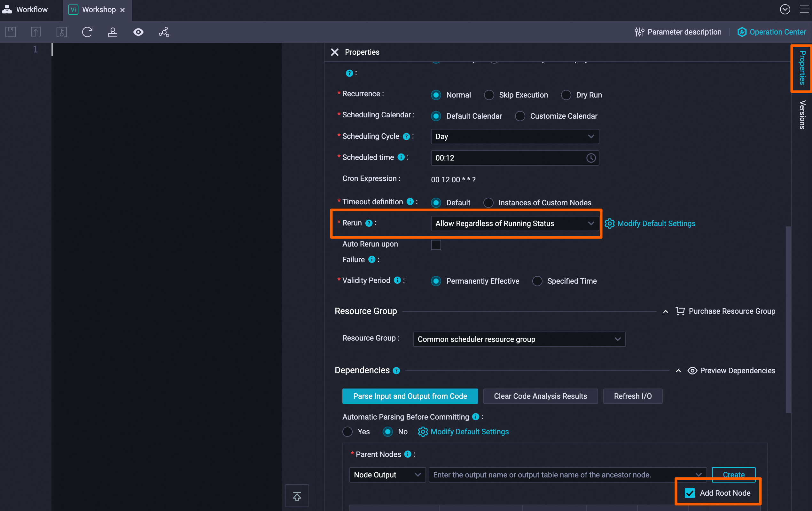Click the info icon beside Validity Period
Viewport: 812px width, 511px height.
pyautogui.click(x=397, y=280)
